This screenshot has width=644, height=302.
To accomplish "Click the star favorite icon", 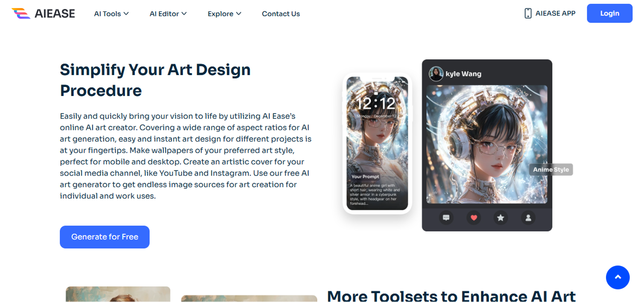I will [501, 218].
